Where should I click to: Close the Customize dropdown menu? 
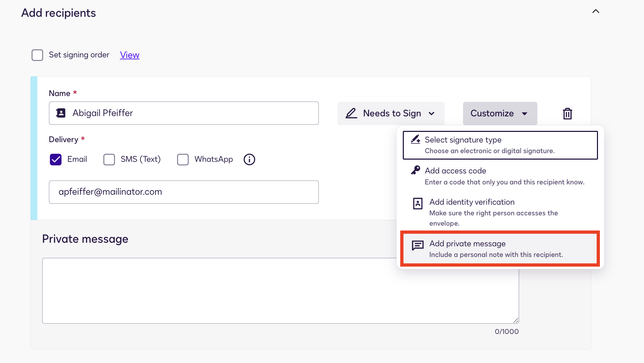point(500,113)
